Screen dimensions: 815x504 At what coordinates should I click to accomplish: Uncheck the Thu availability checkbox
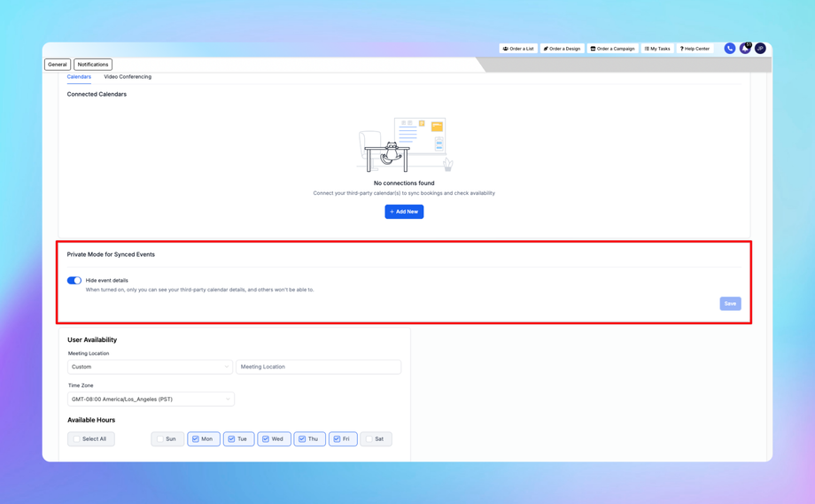[x=302, y=439]
